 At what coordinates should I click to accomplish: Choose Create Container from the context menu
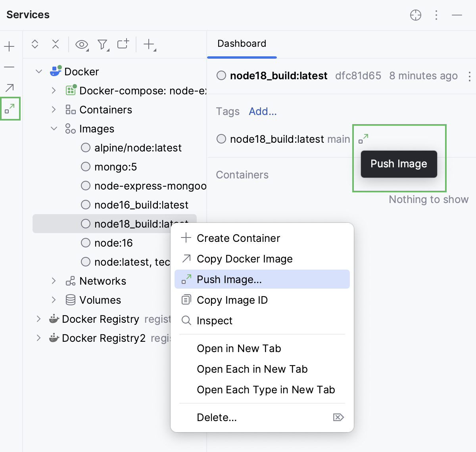(238, 238)
